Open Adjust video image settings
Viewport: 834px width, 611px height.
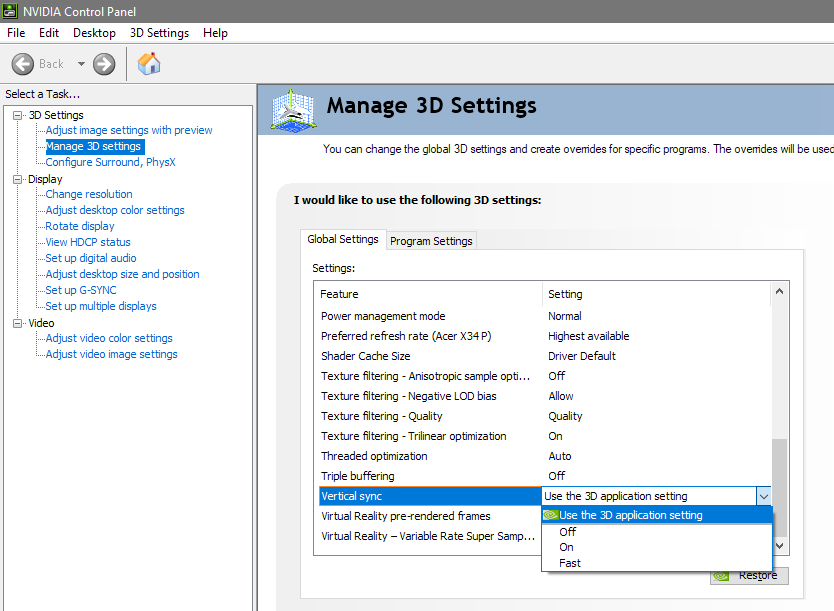point(112,354)
